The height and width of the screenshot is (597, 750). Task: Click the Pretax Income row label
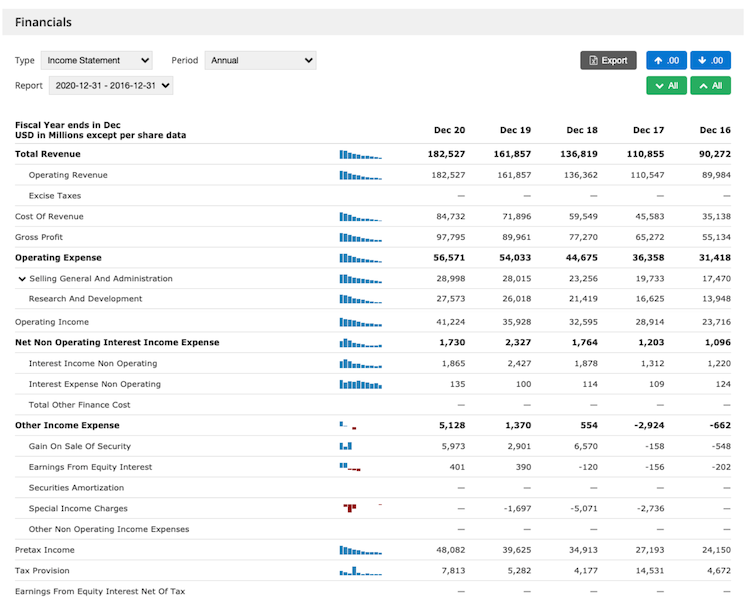pyautogui.click(x=45, y=550)
